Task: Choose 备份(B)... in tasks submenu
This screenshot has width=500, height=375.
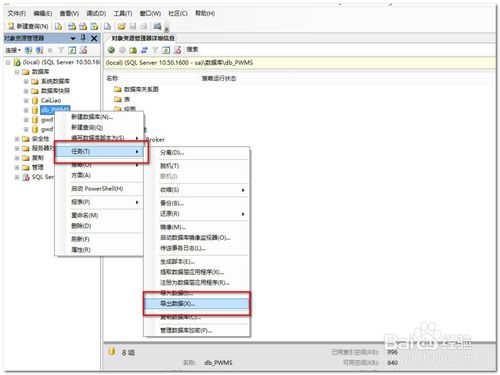Action: (197, 203)
